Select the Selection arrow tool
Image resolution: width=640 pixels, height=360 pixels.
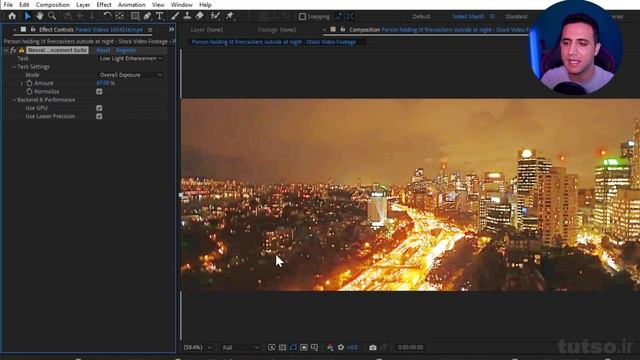27,16
